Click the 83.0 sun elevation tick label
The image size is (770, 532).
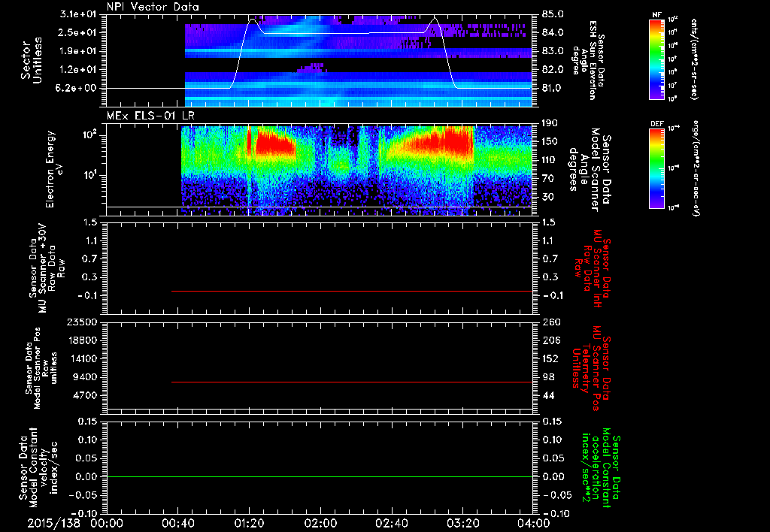(x=553, y=50)
